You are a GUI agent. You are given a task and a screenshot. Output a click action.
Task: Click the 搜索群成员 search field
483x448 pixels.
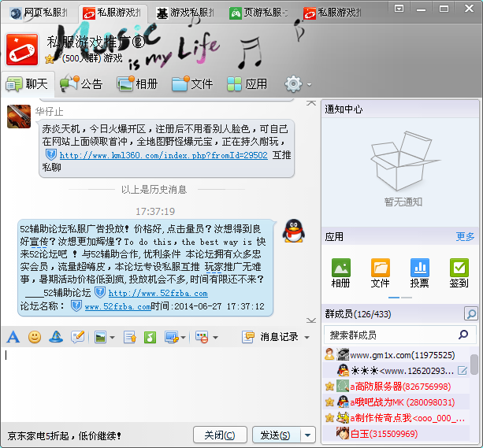(x=399, y=335)
